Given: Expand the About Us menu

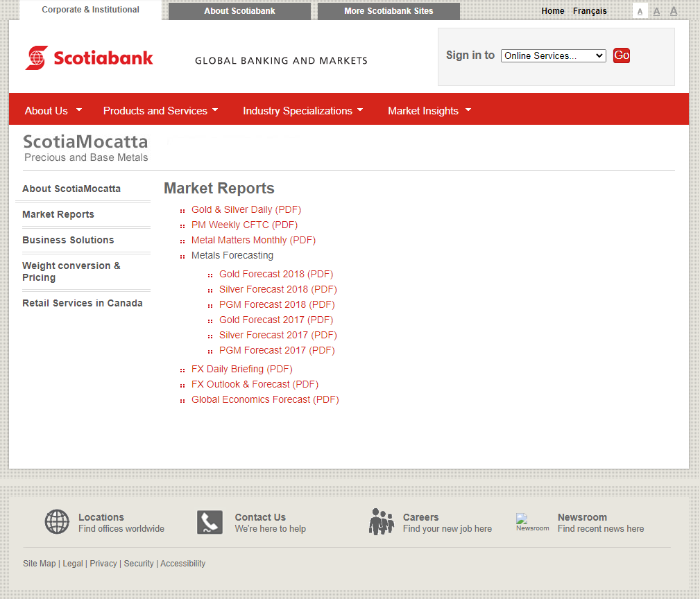Looking at the screenshot, I should pyautogui.click(x=53, y=111).
